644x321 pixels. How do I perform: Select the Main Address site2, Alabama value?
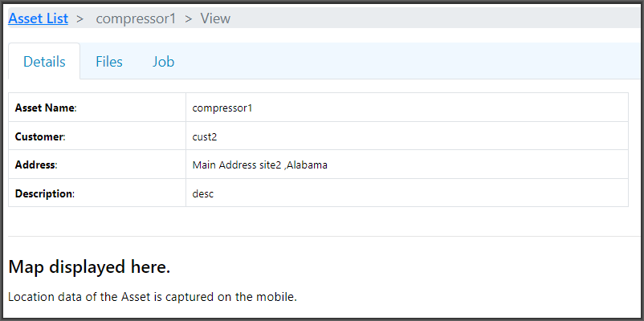259,165
